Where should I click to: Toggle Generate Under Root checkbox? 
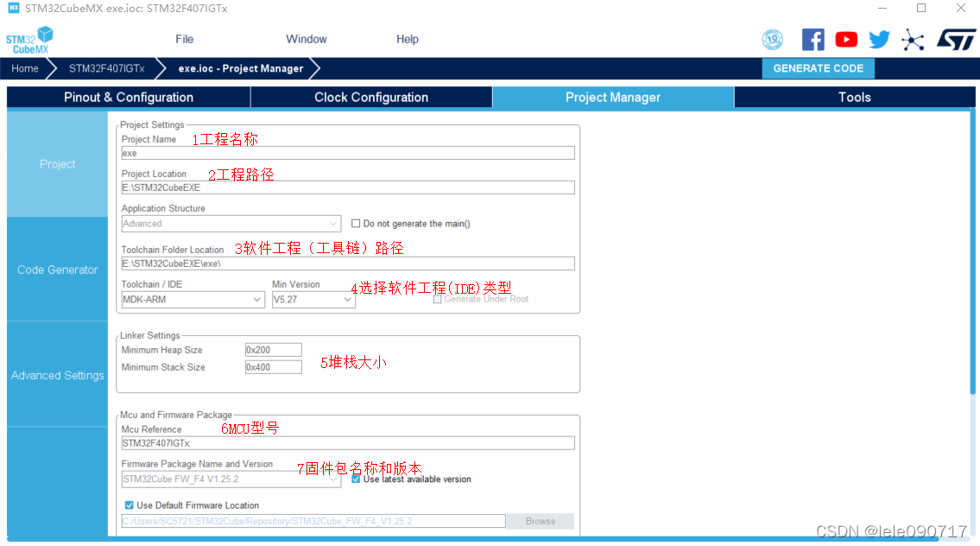click(438, 299)
